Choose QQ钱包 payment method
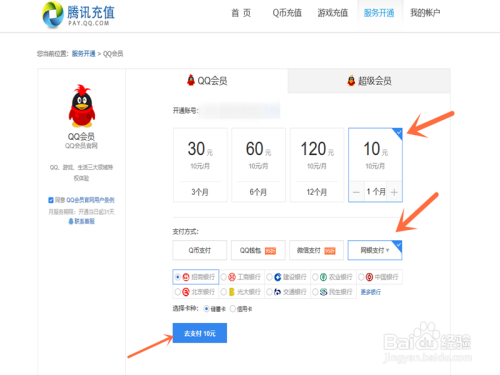The height and width of the screenshot is (375, 500). click(x=258, y=250)
